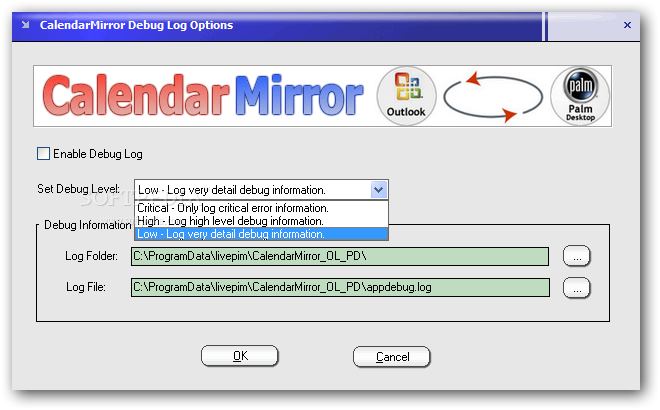Viewport: 660px width, 410px height.
Task: Click the Log Folder label
Action: [91, 256]
